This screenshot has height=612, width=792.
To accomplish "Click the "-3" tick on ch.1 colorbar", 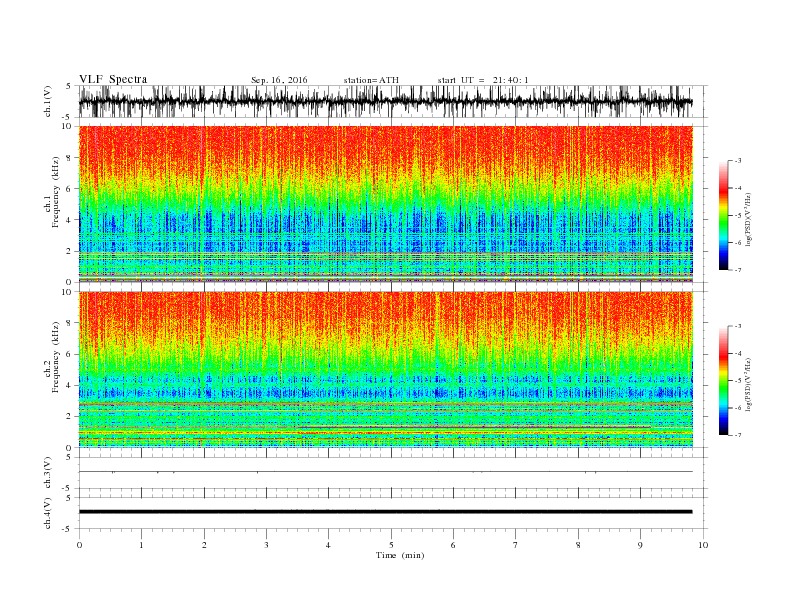I will [738, 161].
